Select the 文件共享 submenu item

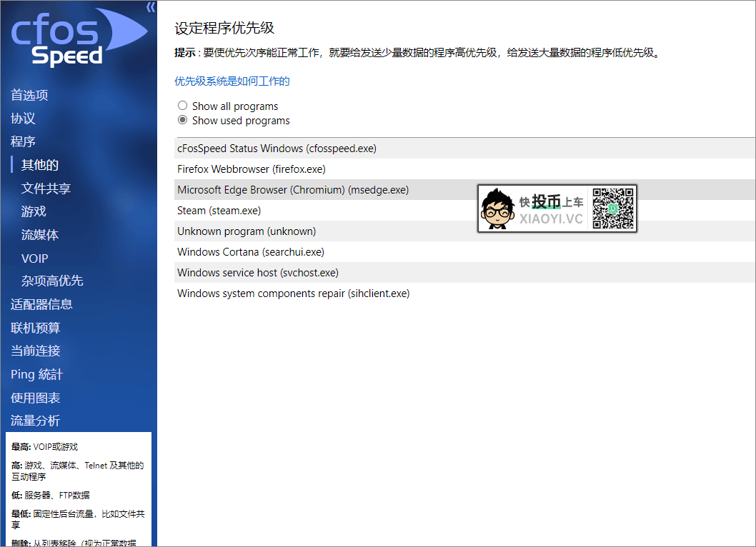click(x=46, y=188)
